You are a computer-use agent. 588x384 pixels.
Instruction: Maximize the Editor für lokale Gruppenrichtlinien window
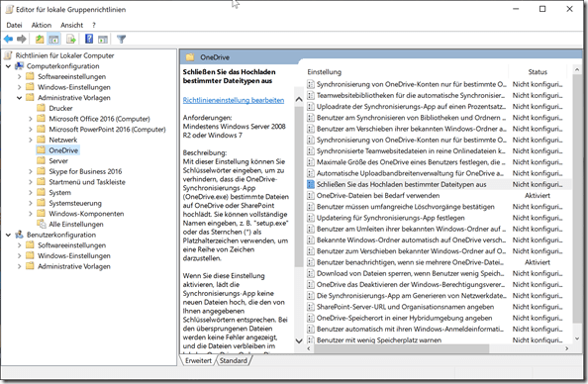coord(542,9)
